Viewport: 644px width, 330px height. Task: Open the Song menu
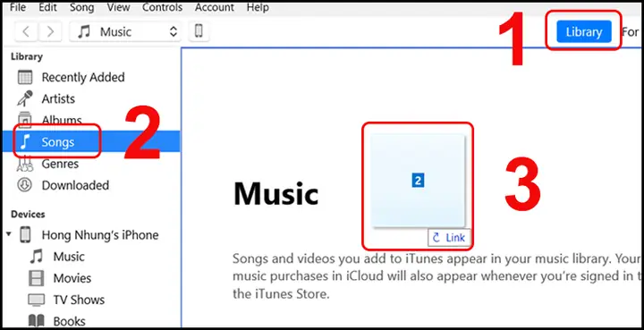pyautogui.click(x=81, y=7)
